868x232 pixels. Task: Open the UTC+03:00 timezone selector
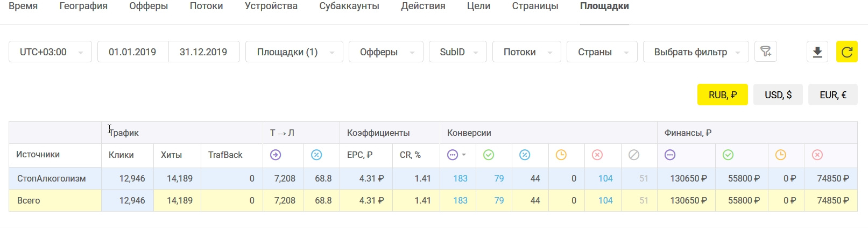tap(50, 52)
